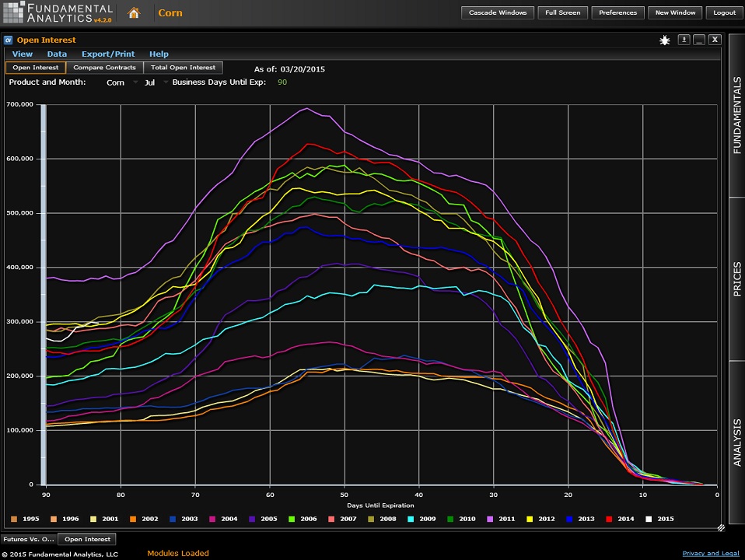This screenshot has width=745, height=560.
Task: Click the 2015 Fundamental Analytics copyright text
Action: tap(60, 555)
